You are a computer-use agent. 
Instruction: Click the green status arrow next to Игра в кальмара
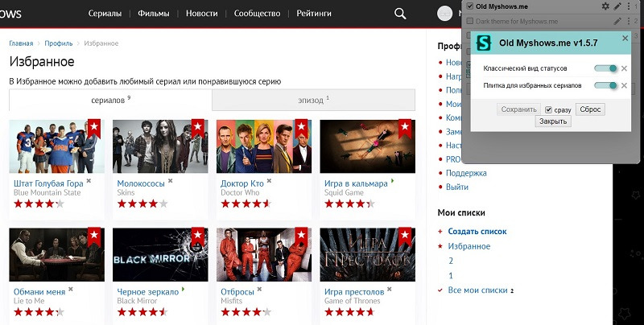(x=392, y=180)
